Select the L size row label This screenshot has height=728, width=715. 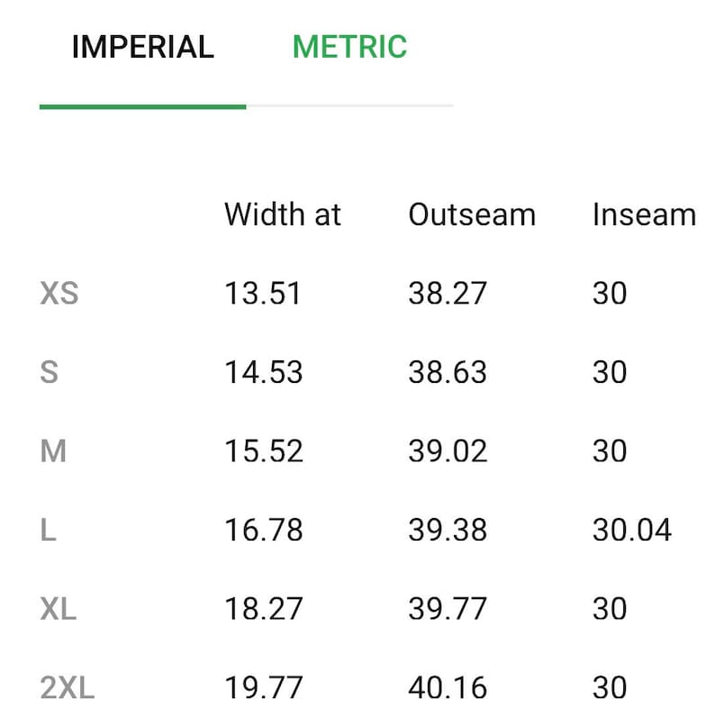pyautogui.click(x=49, y=530)
